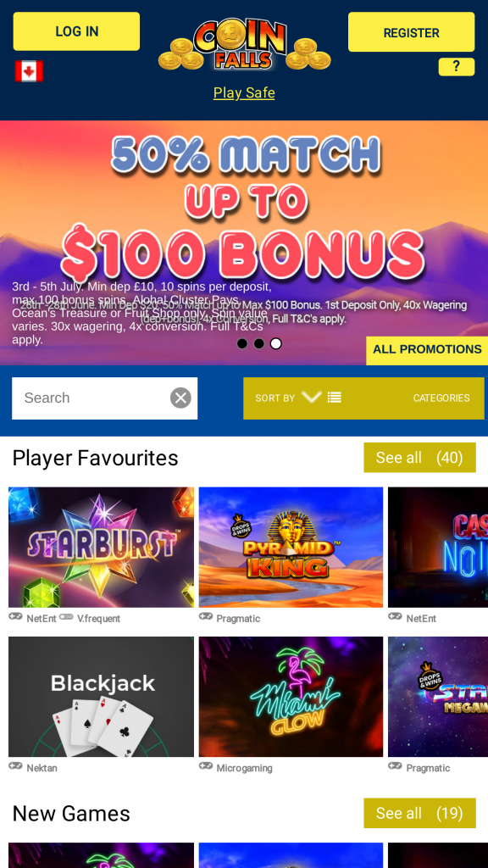Screen dimensions: 488x868
Task: Click the gamepad icon beside Microgaming
Action: [x=206, y=766]
